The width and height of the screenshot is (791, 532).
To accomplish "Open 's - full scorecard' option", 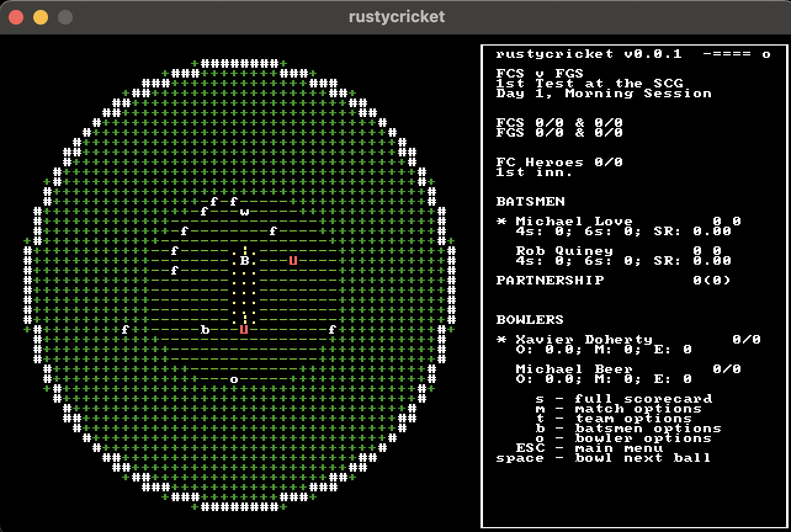I will 624,399.
